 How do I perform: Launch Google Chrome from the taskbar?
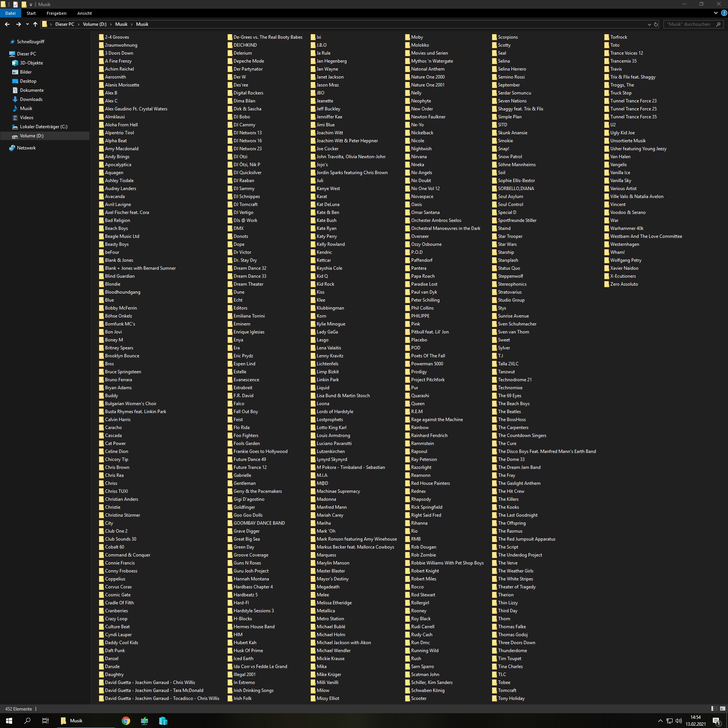[126, 720]
